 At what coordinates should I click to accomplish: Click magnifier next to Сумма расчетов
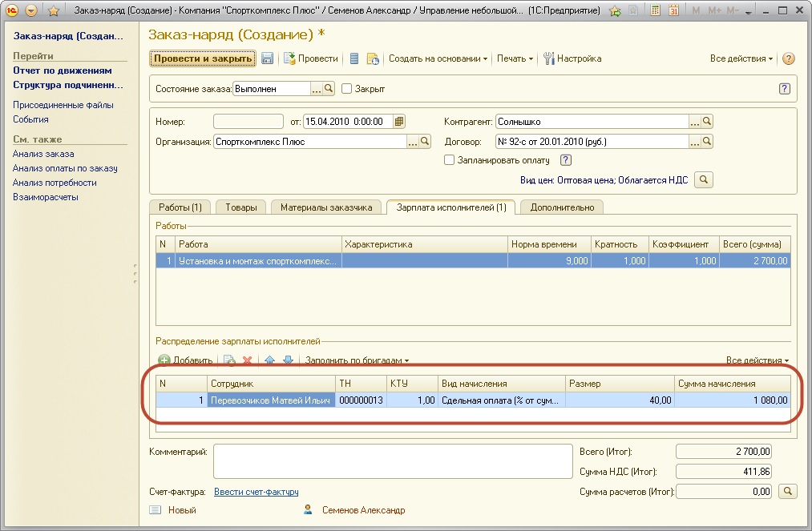click(788, 491)
